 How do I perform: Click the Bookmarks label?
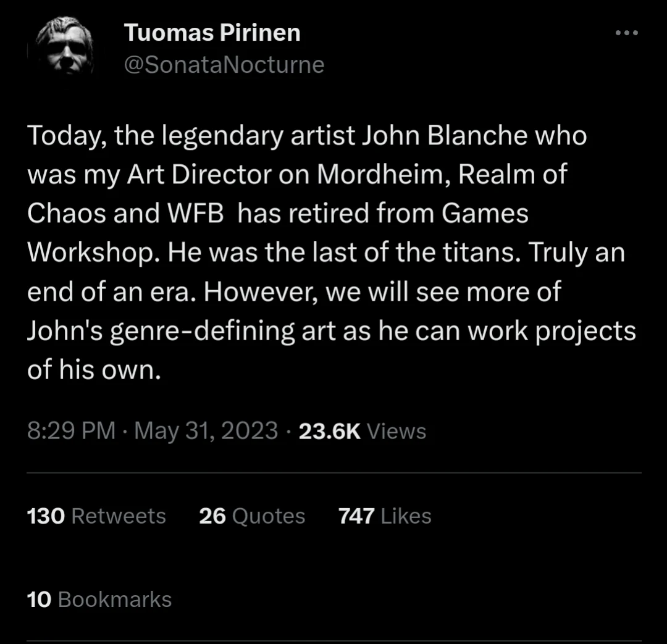point(114,599)
